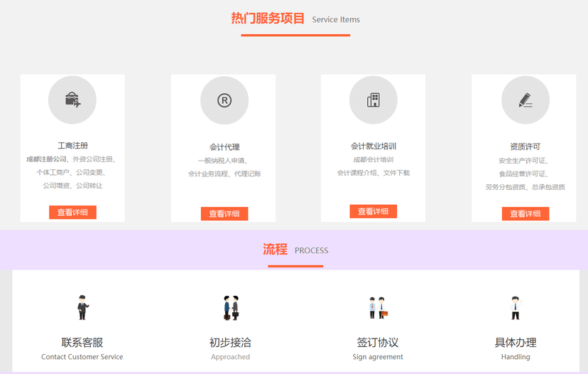The height and width of the screenshot is (374, 588).
Task: Select the 联系客服 step title
Action: click(82, 343)
